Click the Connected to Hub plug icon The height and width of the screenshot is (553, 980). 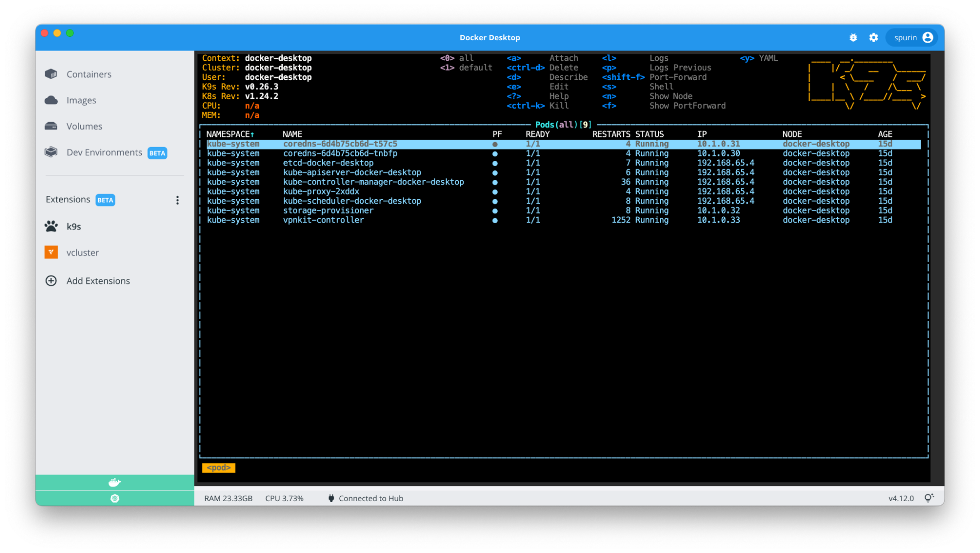pyautogui.click(x=331, y=498)
